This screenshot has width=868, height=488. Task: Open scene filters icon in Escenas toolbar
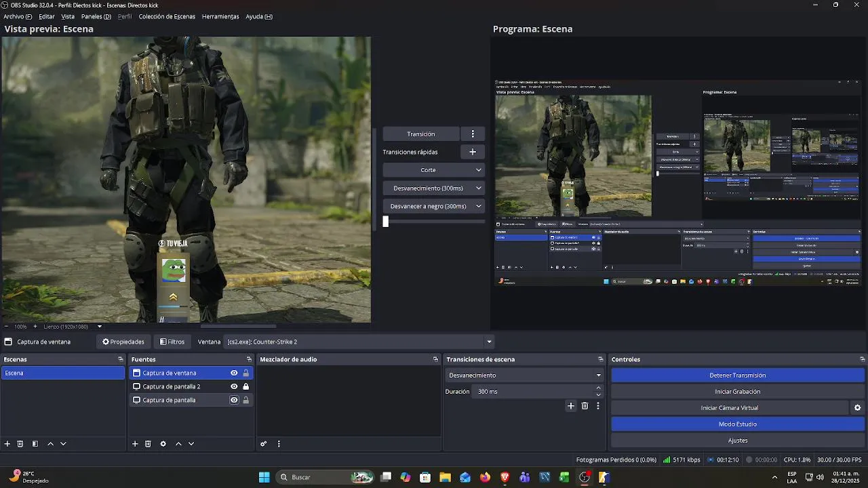pyautogui.click(x=35, y=444)
